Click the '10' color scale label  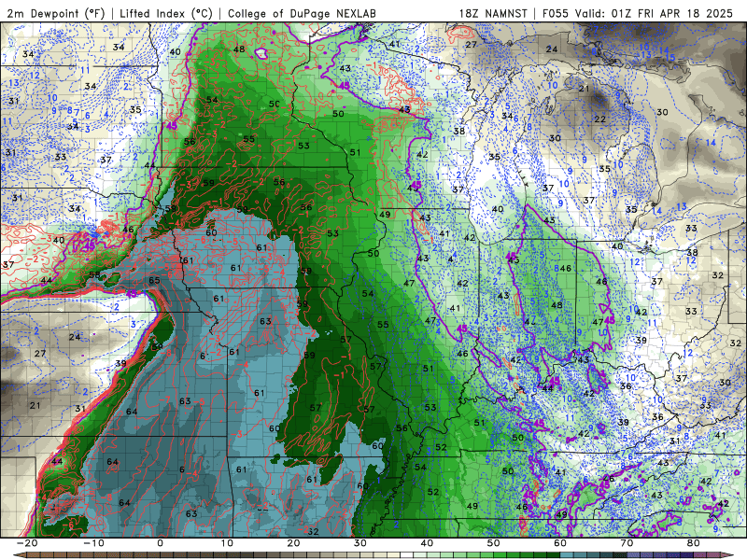tap(227, 543)
